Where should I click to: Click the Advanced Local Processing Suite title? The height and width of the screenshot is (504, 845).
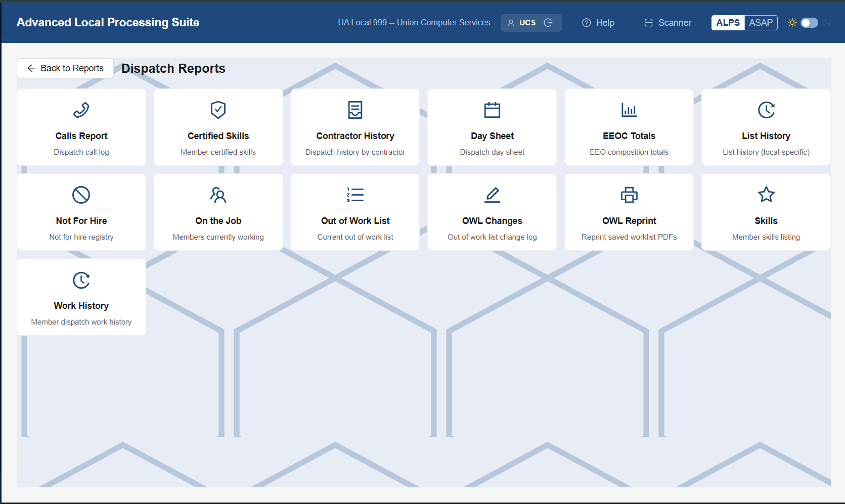108,22
